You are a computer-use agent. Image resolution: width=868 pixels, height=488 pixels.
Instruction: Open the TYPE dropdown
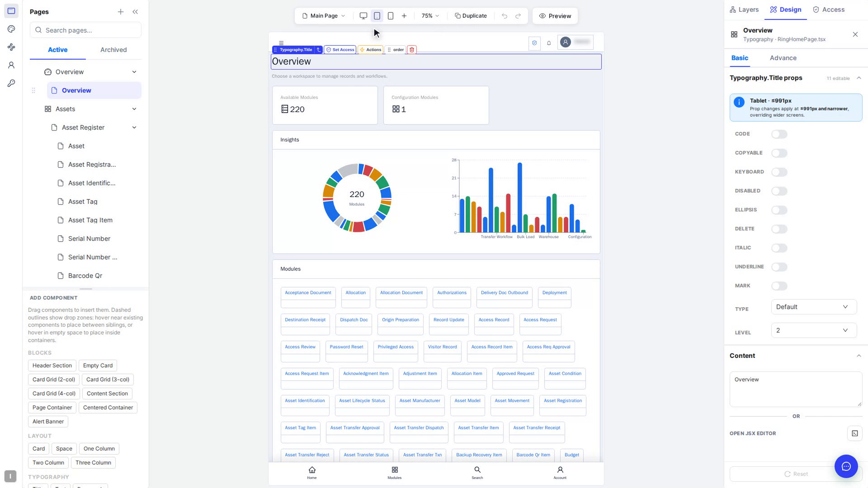tap(814, 307)
